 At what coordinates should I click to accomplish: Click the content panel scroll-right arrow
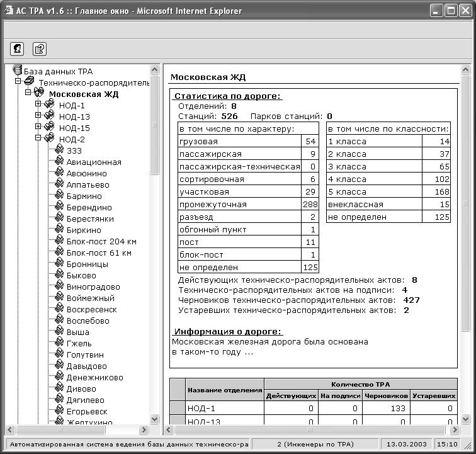(x=455, y=429)
